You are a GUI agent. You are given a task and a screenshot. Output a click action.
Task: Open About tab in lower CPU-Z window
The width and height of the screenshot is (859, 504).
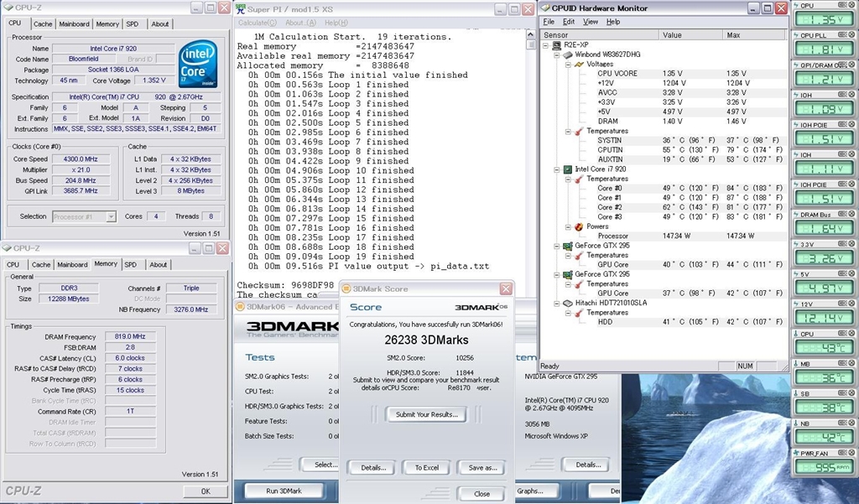pyautogui.click(x=159, y=265)
